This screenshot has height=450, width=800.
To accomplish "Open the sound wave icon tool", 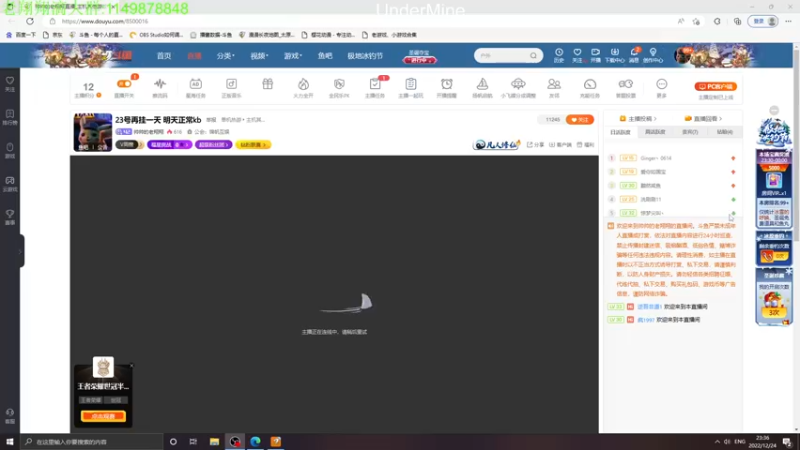I will [x=160, y=84].
